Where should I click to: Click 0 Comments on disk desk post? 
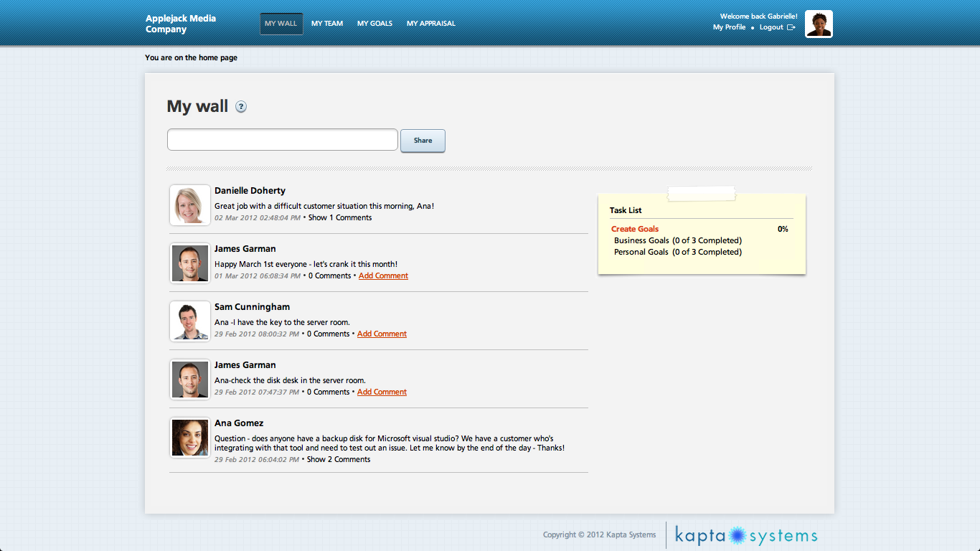(329, 392)
